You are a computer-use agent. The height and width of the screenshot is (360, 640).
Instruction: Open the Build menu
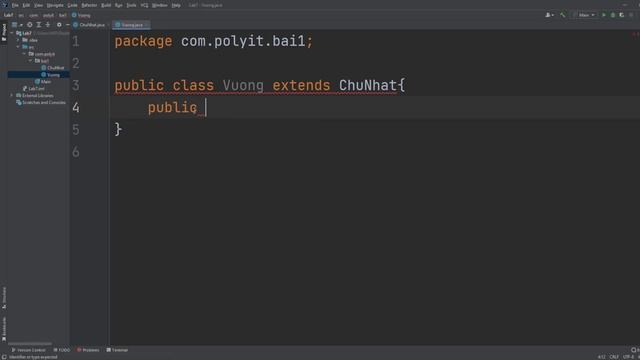click(x=106, y=5)
